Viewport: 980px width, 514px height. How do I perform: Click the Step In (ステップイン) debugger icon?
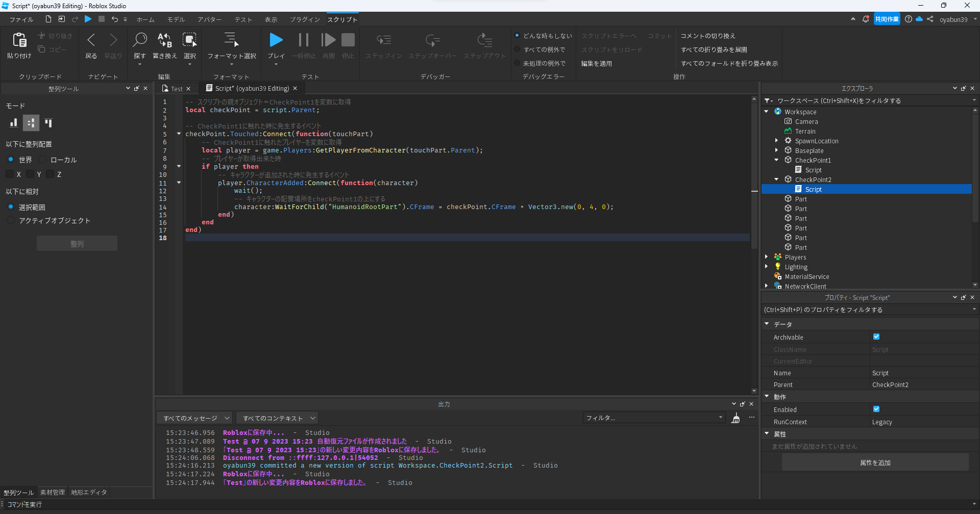pyautogui.click(x=384, y=40)
